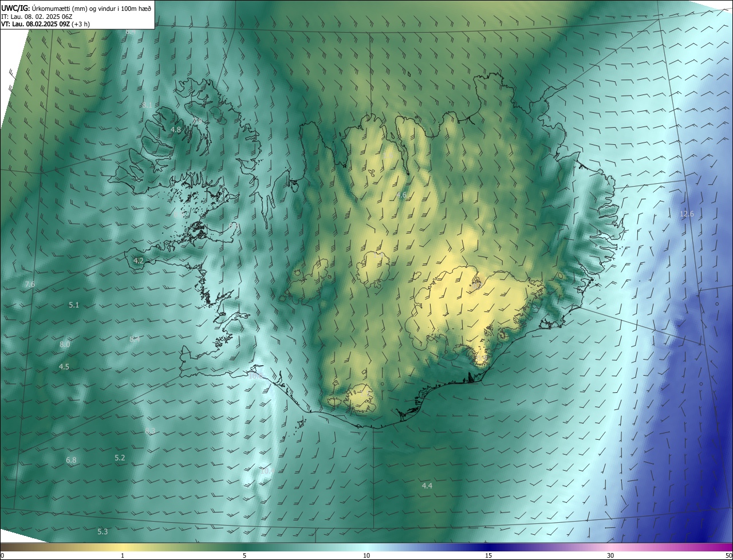
Task: Click the 4.5 value label
Action: [x=64, y=367]
